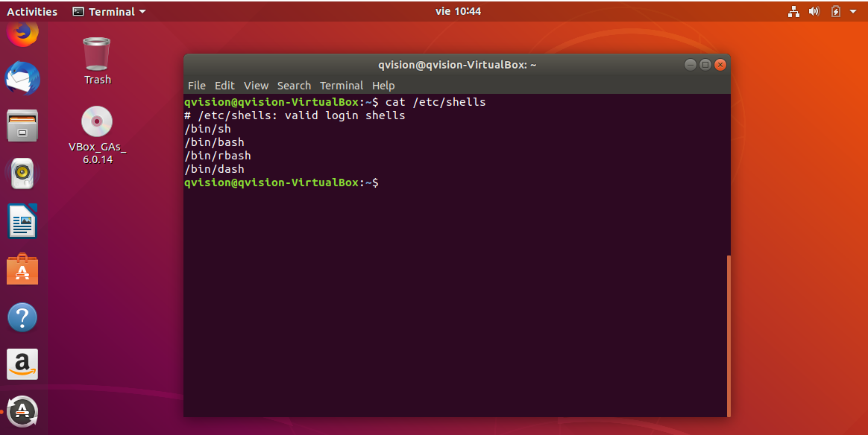This screenshot has height=435, width=868.
Task: Open the Search menu in terminal
Action: (294, 86)
